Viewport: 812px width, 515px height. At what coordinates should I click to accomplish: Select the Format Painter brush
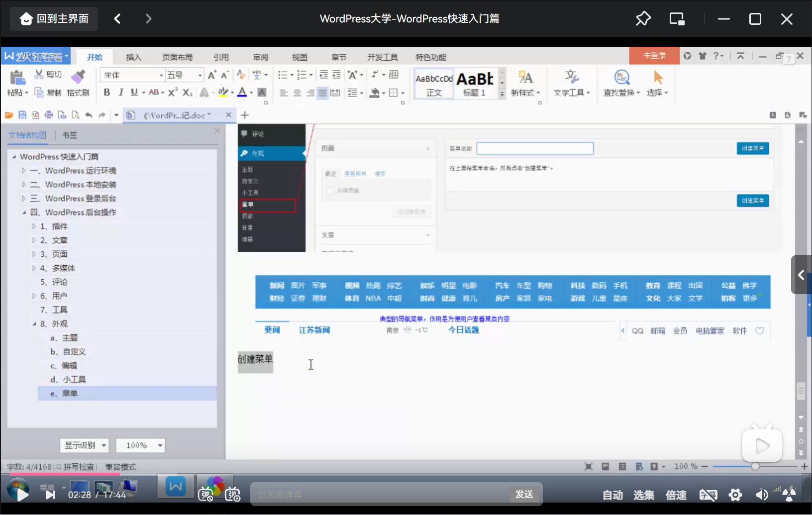78,77
